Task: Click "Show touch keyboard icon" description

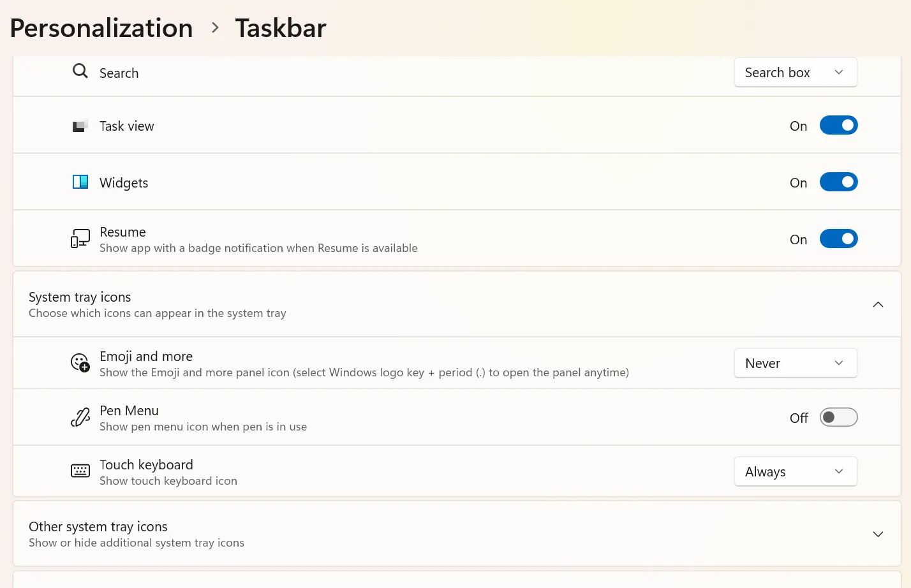Action: [168, 481]
